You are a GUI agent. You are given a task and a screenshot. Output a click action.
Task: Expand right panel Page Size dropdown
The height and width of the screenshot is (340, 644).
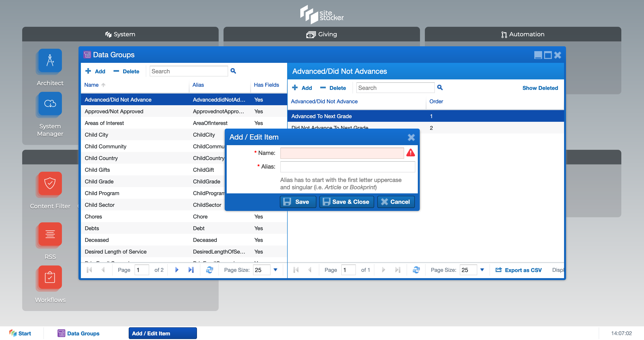[482, 270]
